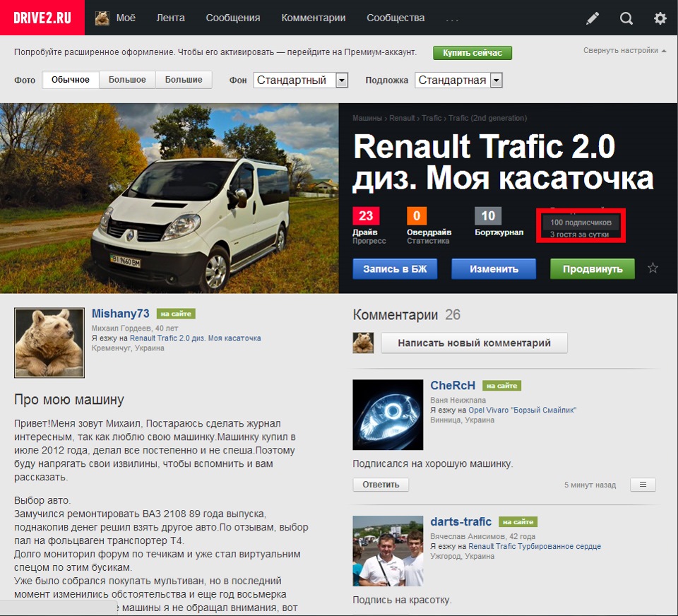Open the DRIVE2.RU home logo
This screenshot has width=678, height=616.
tap(42, 18)
